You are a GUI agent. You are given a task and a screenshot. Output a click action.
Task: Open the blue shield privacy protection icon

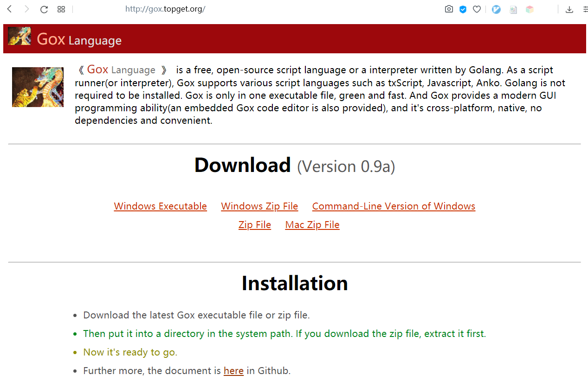[463, 9]
